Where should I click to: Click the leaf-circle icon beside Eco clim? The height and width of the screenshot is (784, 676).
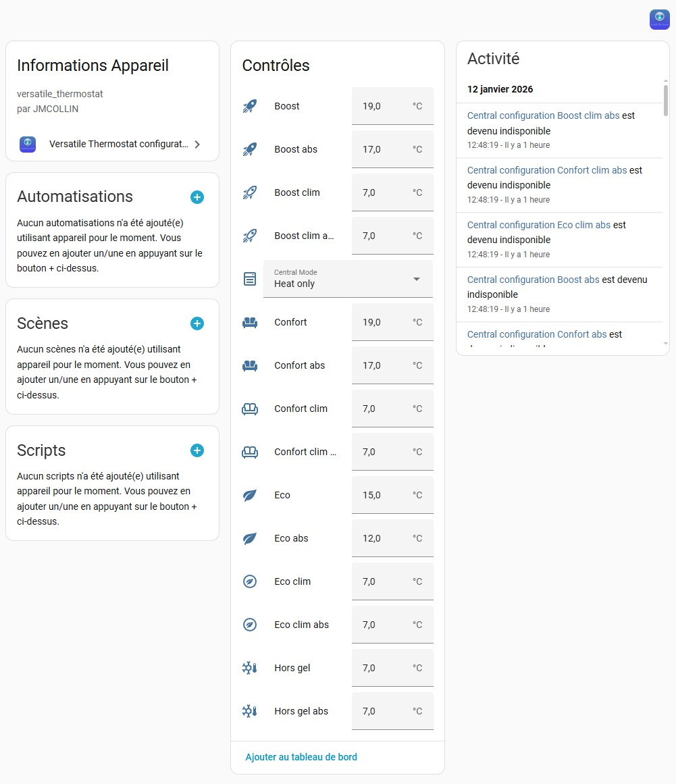[x=249, y=581]
